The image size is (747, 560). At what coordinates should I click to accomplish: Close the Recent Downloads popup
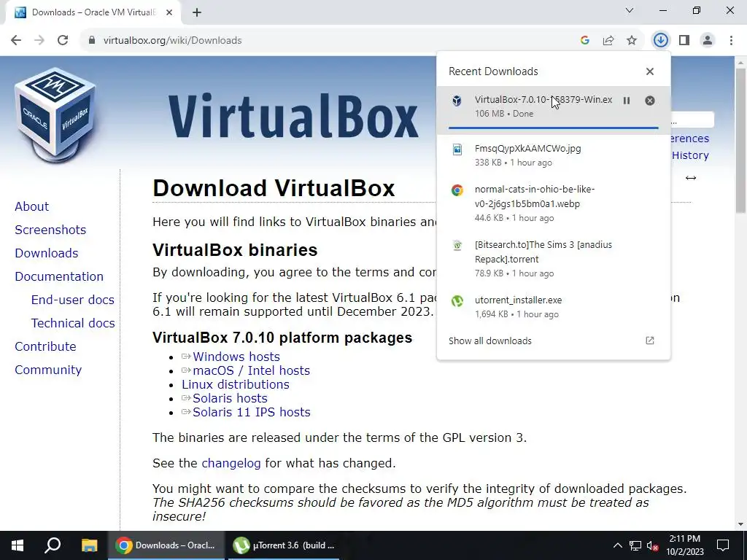pyautogui.click(x=650, y=71)
